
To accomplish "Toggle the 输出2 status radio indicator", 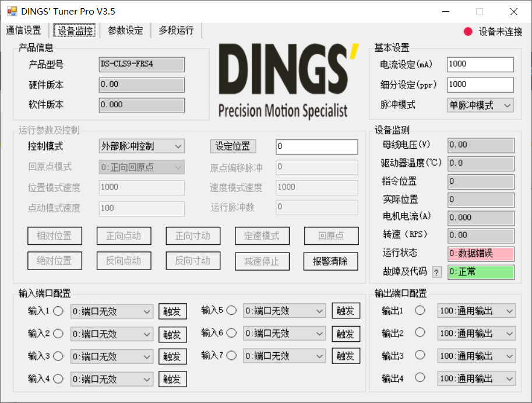I will (x=420, y=332).
